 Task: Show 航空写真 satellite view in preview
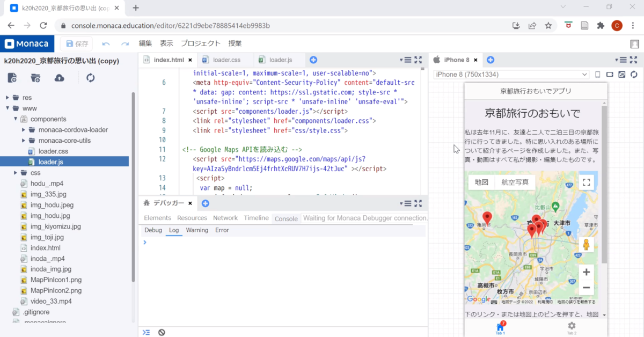point(515,182)
